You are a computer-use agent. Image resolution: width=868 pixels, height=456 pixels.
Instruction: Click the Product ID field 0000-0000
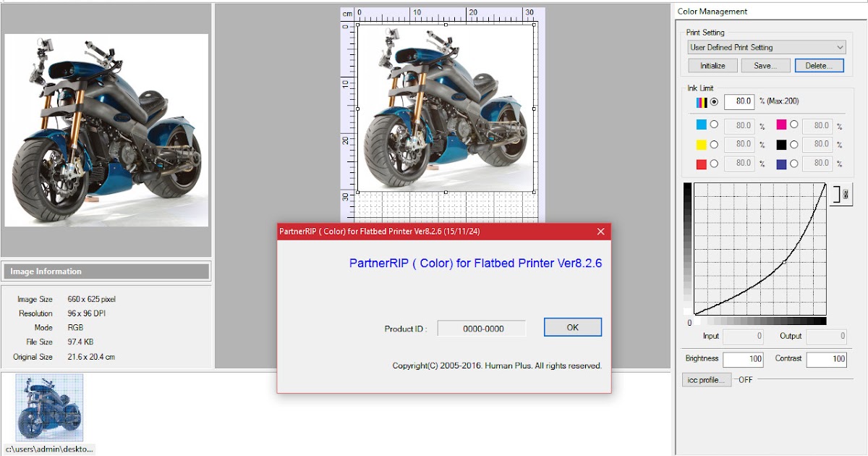pos(483,329)
